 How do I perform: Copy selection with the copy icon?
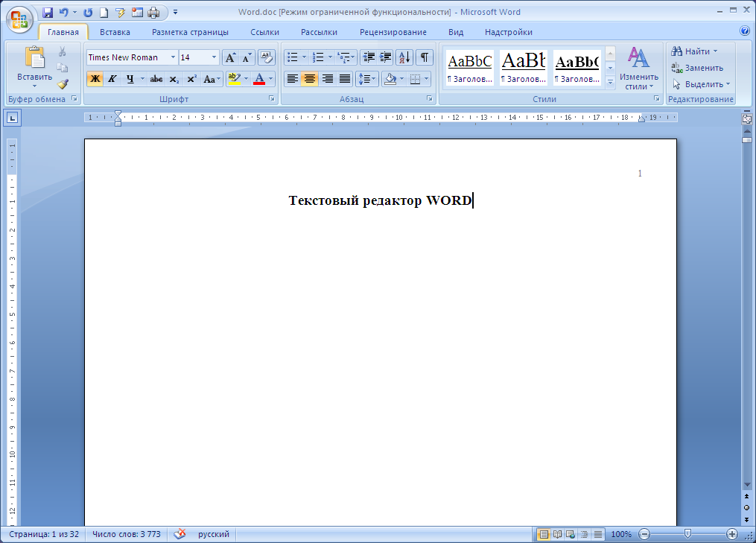63,68
